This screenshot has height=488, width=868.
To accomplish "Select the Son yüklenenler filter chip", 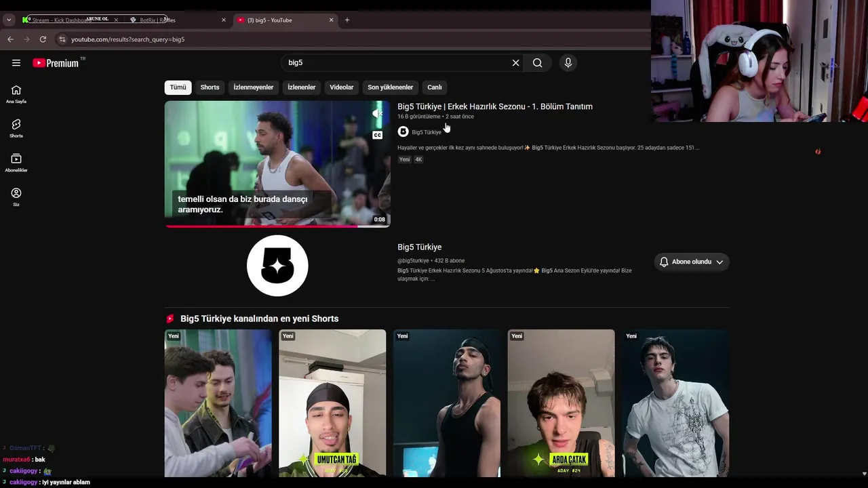I will (x=390, y=87).
